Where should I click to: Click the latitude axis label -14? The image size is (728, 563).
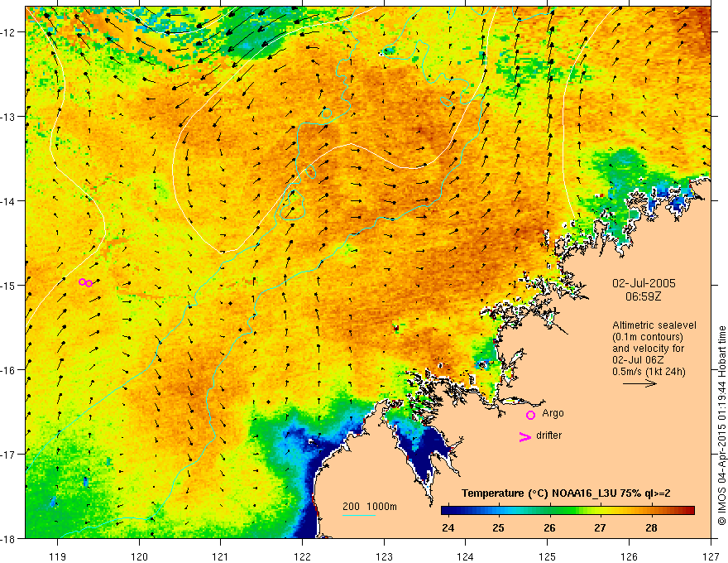pyautogui.click(x=8, y=201)
